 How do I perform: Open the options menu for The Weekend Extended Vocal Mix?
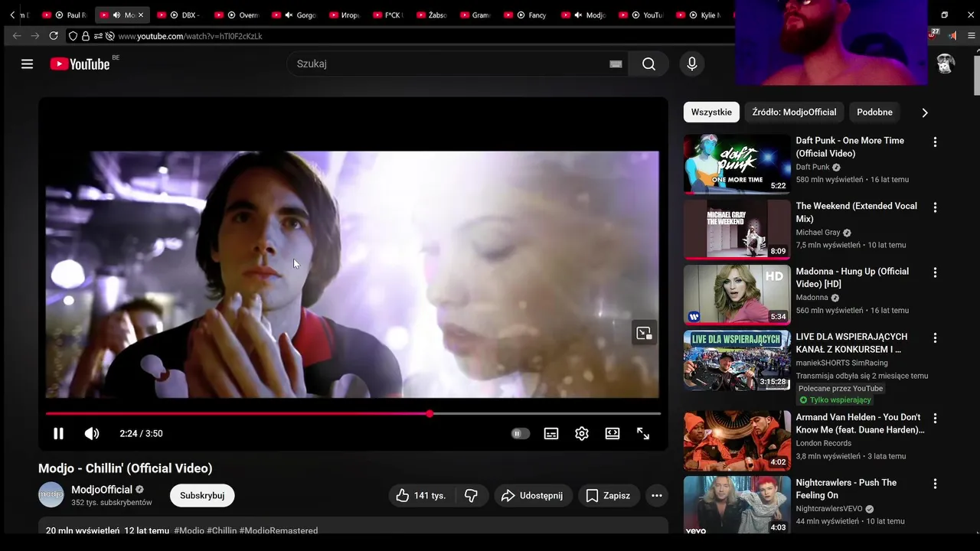point(935,207)
